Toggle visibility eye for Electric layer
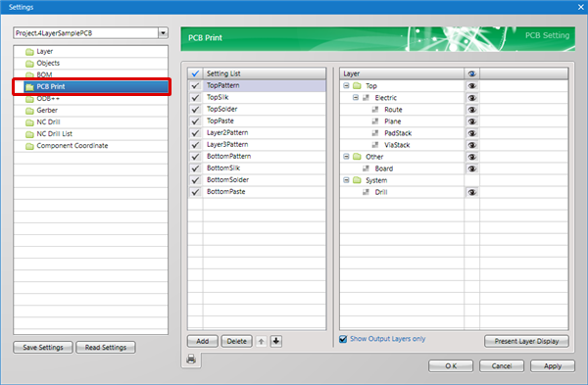 click(x=471, y=98)
